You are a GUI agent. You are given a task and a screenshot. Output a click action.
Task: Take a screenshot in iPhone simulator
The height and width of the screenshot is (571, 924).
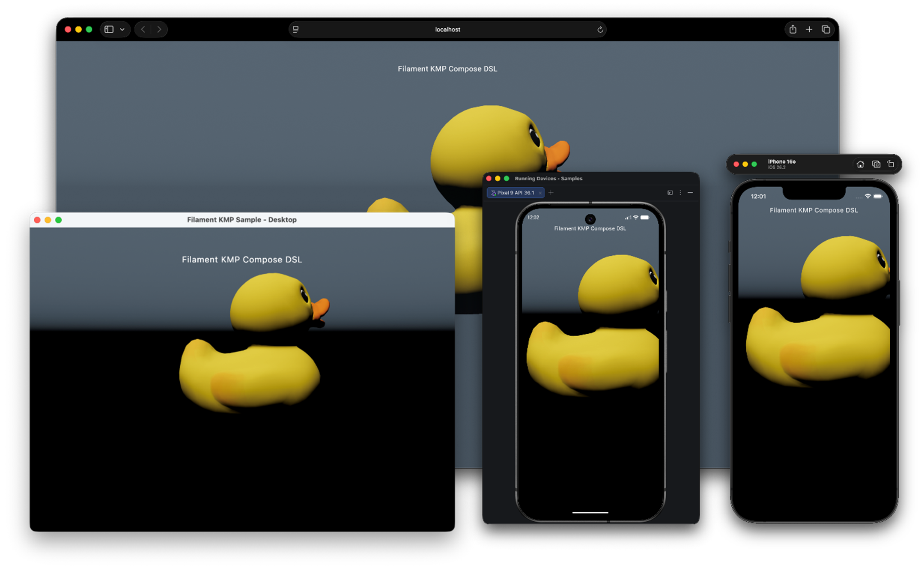coord(876,164)
